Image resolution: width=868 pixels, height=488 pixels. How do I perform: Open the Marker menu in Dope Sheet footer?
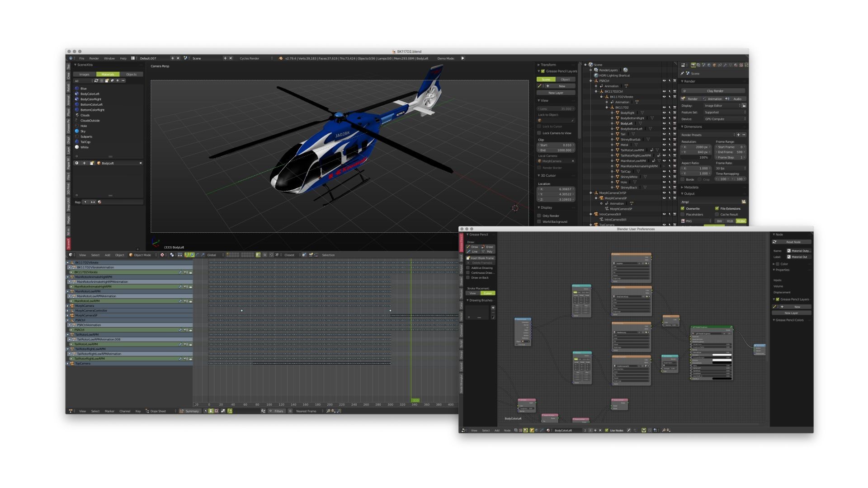click(109, 411)
